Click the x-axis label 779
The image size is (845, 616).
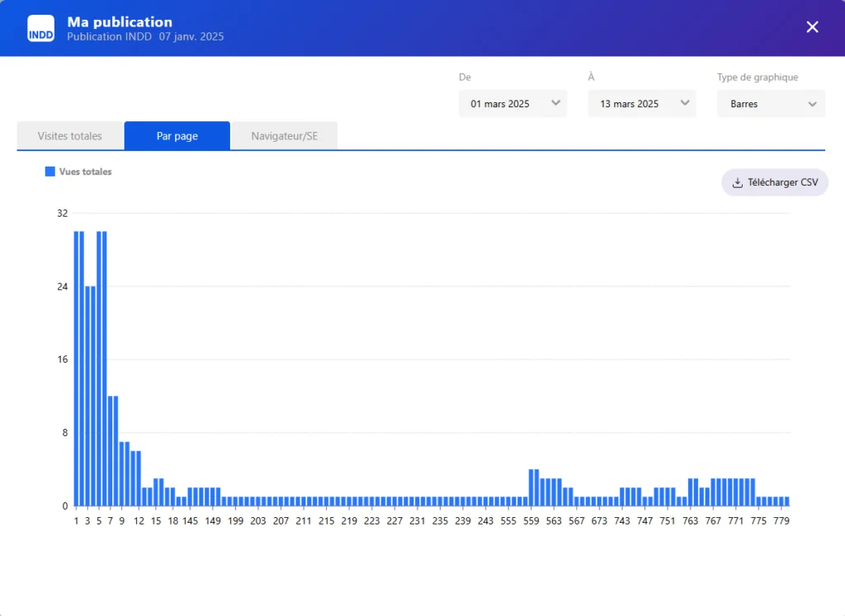(781, 520)
